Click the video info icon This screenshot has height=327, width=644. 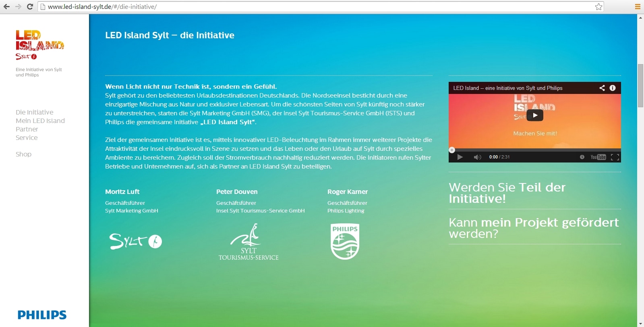click(x=613, y=88)
